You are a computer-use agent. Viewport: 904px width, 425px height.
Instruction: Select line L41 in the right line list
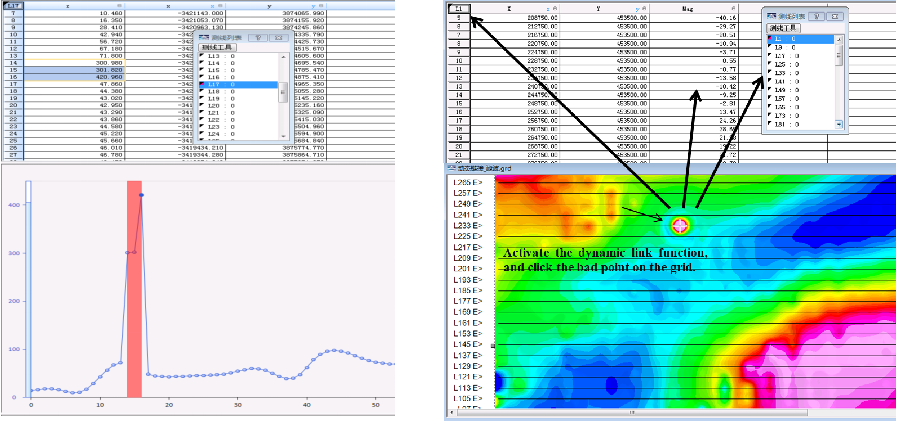(x=800, y=81)
